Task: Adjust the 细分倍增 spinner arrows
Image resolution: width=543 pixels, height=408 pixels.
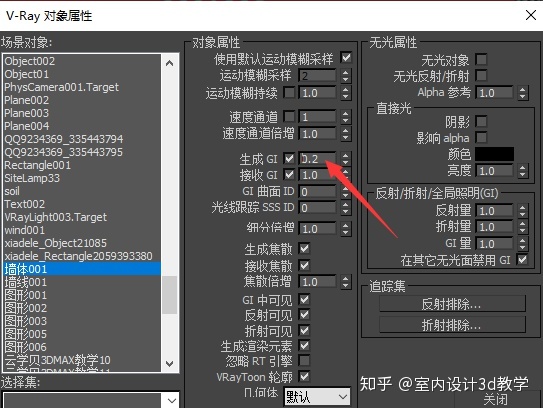Action: pos(345,229)
